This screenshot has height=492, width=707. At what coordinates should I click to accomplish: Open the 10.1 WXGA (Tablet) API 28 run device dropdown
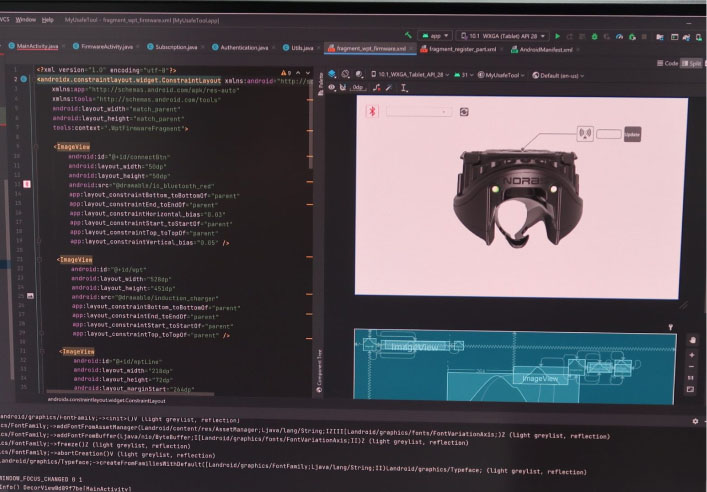[x=503, y=36]
